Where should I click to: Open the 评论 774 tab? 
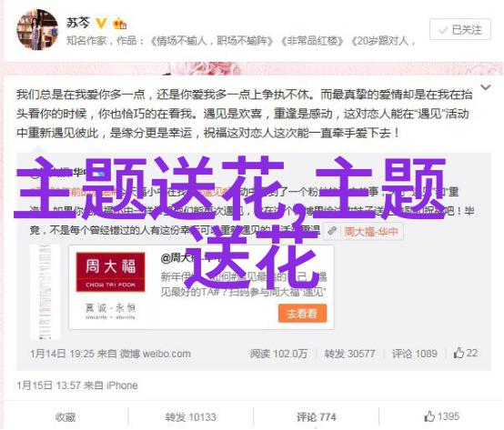[x=316, y=417]
